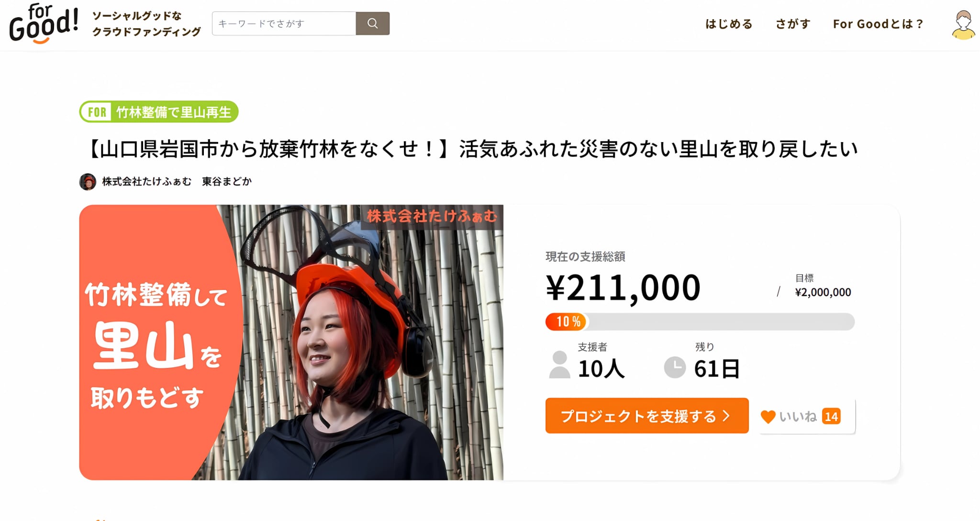Click the supporter person icon

pyautogui.click(x=559, y=365)
